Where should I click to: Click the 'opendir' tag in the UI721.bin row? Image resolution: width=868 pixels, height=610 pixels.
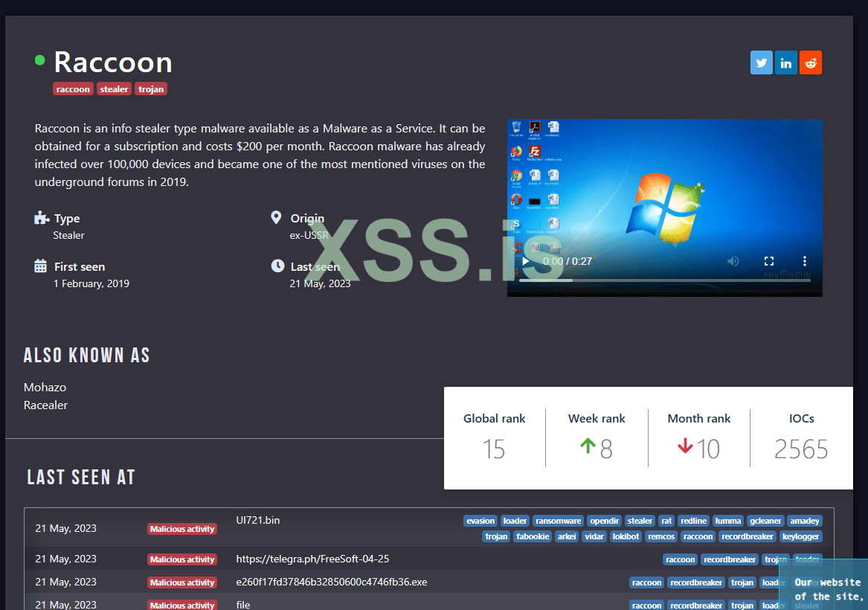pos(605,521)
